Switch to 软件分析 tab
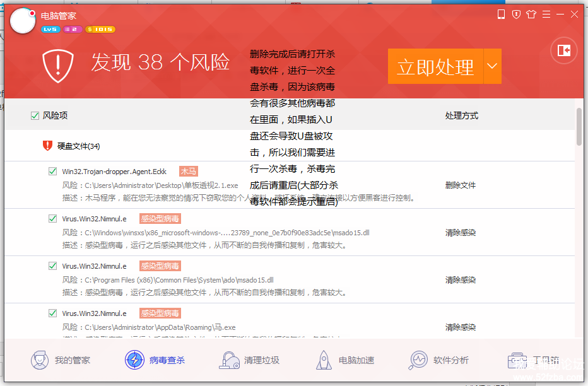 pyautogui.click(x=438, y=360)
